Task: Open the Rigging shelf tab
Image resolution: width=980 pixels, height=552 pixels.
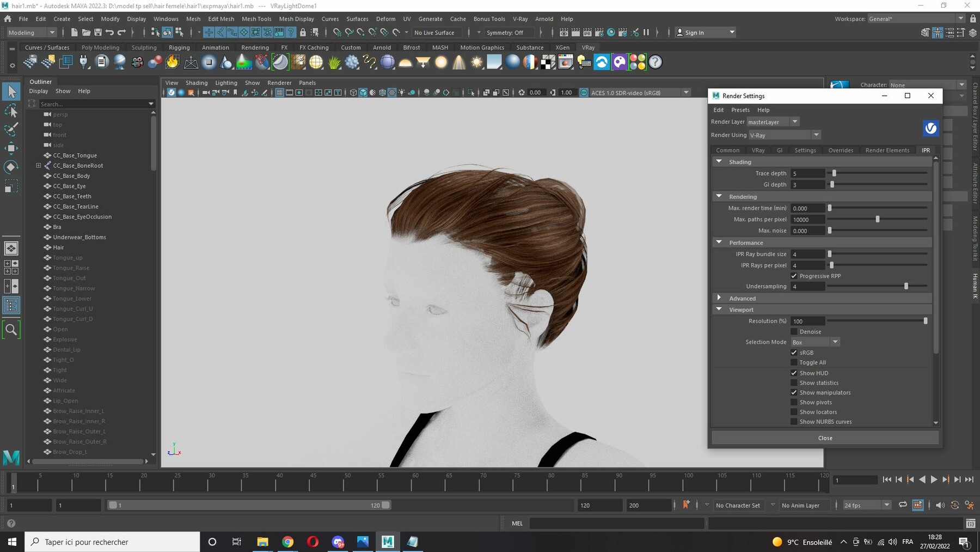Action: click(179, 48)
